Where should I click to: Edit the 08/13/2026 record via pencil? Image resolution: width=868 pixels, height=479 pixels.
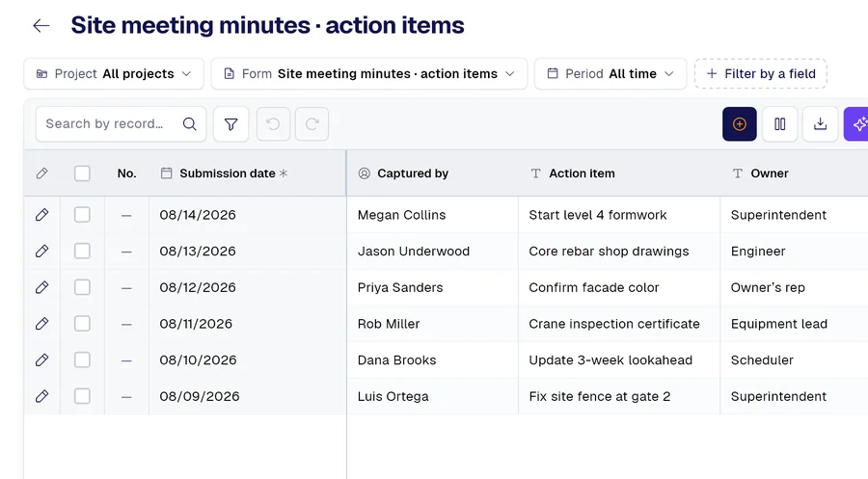click(41, 252)
